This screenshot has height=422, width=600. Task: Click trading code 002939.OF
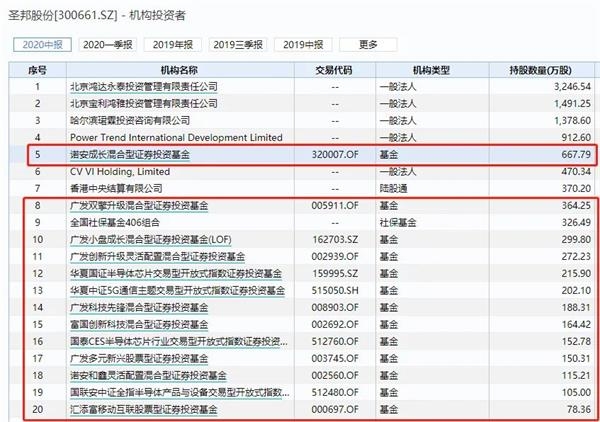coord(335,256)
